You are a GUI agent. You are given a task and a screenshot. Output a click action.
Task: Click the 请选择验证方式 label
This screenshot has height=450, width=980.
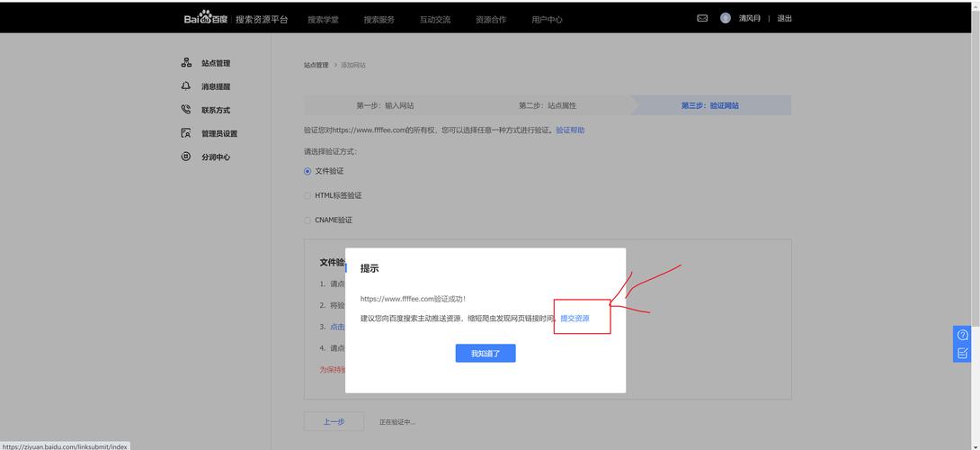pos(330,151)
